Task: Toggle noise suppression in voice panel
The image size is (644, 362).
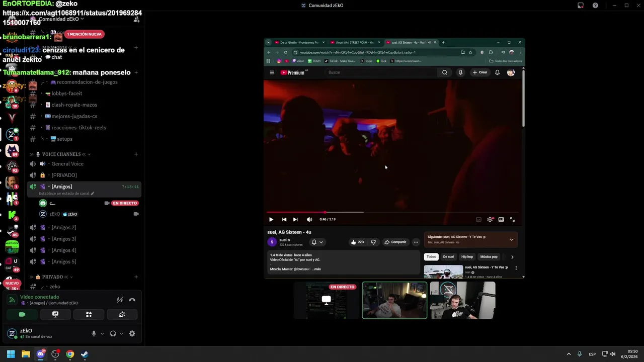Action: [x=120, y=300]
